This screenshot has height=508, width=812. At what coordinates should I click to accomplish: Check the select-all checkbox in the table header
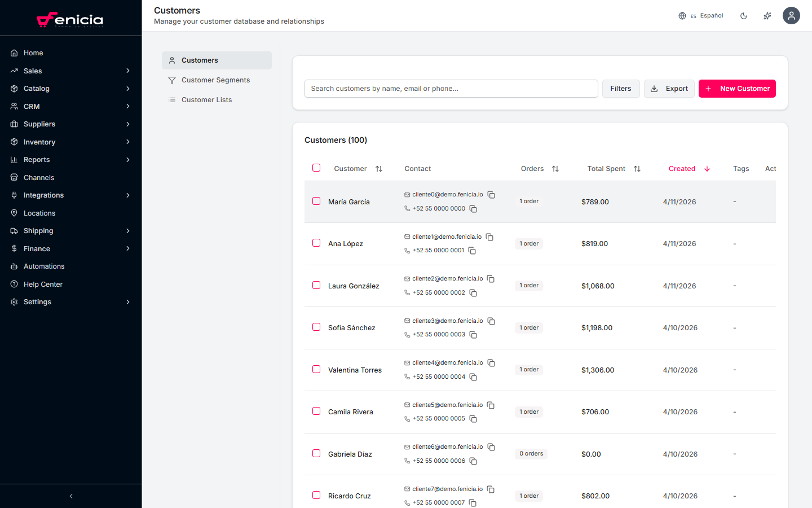click(316, 168)
